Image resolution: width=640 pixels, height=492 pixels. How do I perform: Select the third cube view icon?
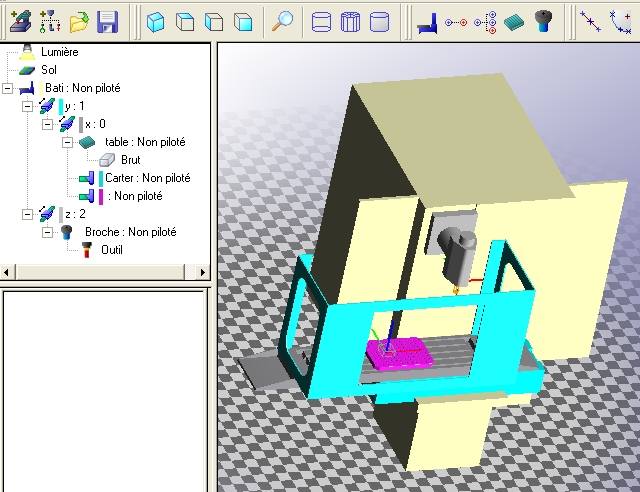214,22
